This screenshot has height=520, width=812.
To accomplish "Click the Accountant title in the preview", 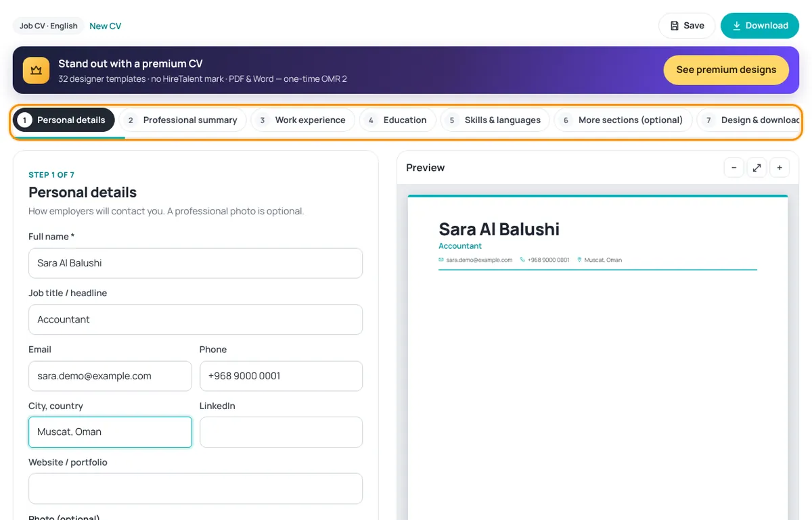I will pyautogui.click(x=460, y=246).
